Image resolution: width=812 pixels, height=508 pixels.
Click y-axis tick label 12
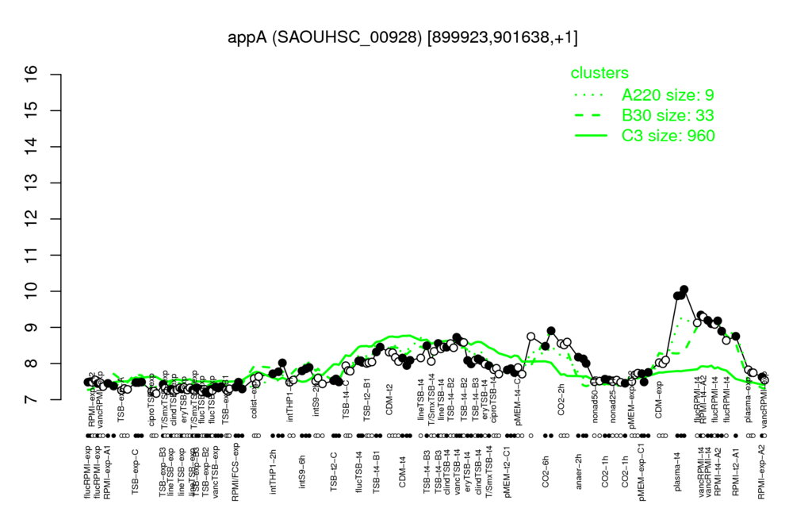pyautogui.click(x=32, y=219)
